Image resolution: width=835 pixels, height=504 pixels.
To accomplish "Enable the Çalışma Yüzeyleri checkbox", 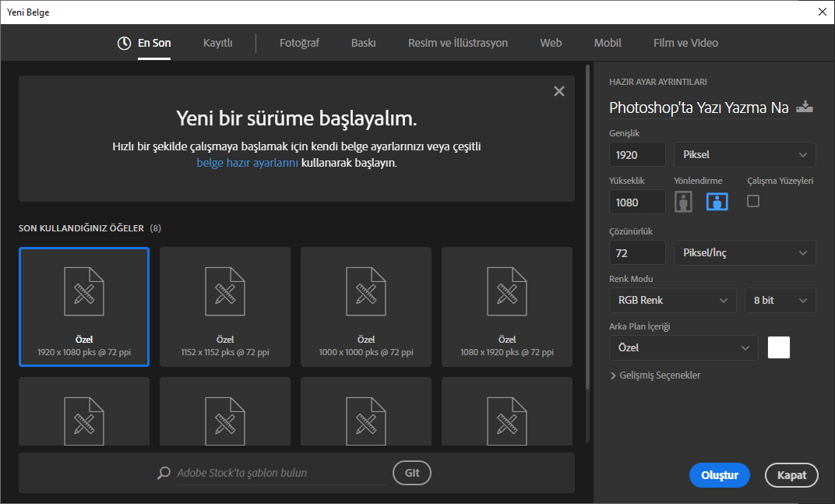I will [x=753, y=201].
